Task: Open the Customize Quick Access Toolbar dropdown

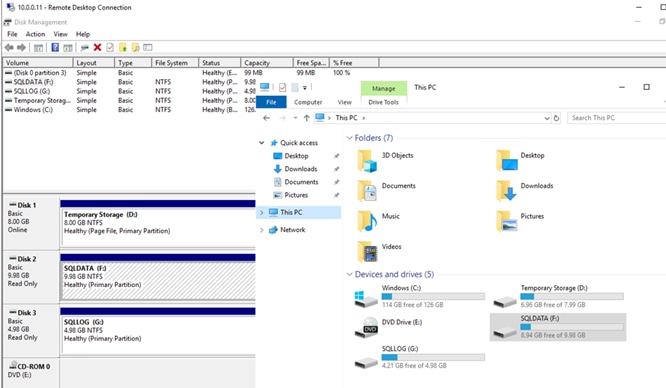Action: 305,88
